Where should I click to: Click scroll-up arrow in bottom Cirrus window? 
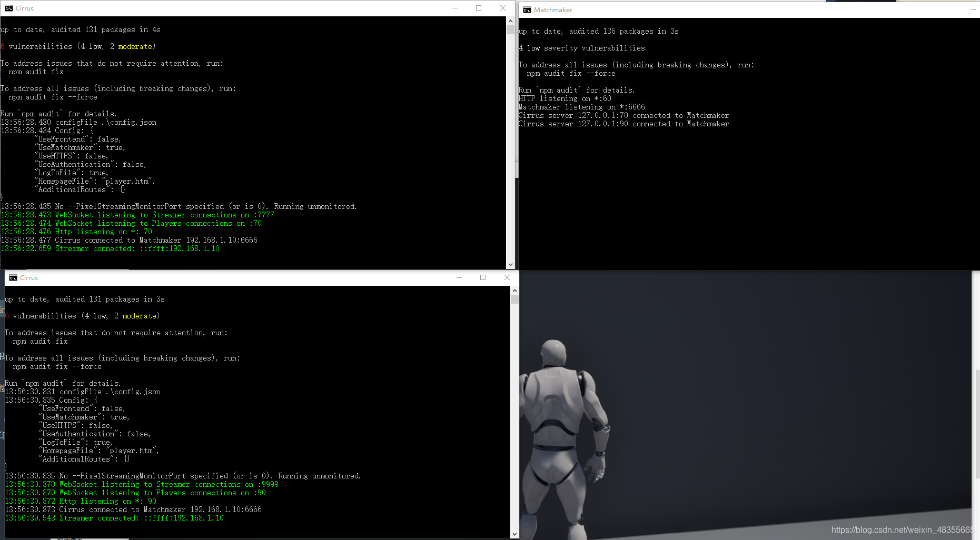coord(514,290)
